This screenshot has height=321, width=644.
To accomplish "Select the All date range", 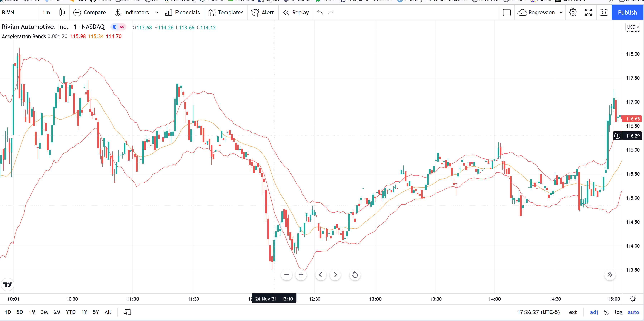I will pos(108,312).
